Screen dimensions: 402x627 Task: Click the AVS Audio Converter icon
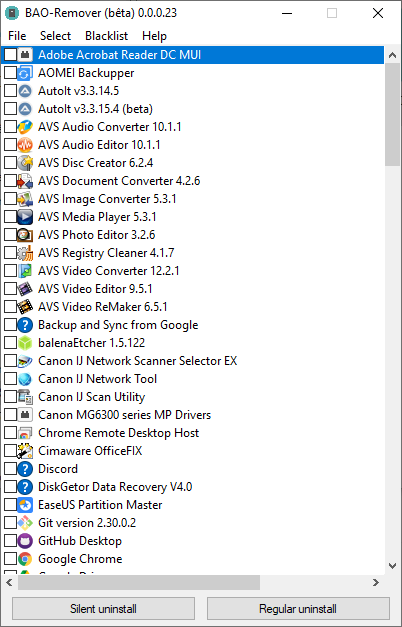click(25, 127)
